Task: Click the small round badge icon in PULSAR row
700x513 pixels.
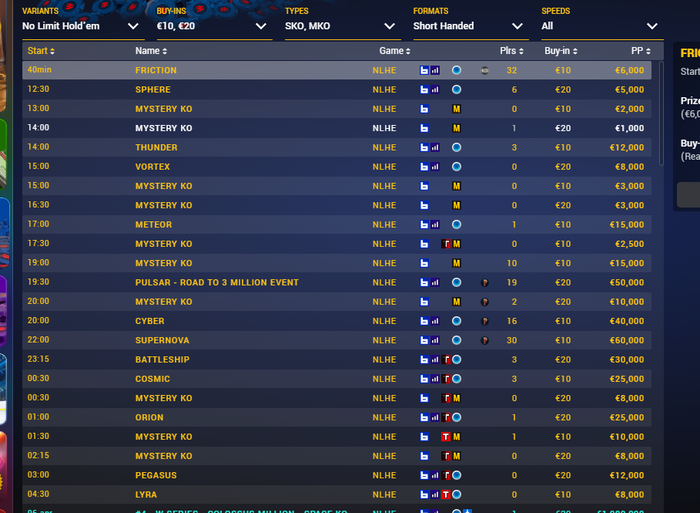Action: pyautogui.click(x=484, y=283)
